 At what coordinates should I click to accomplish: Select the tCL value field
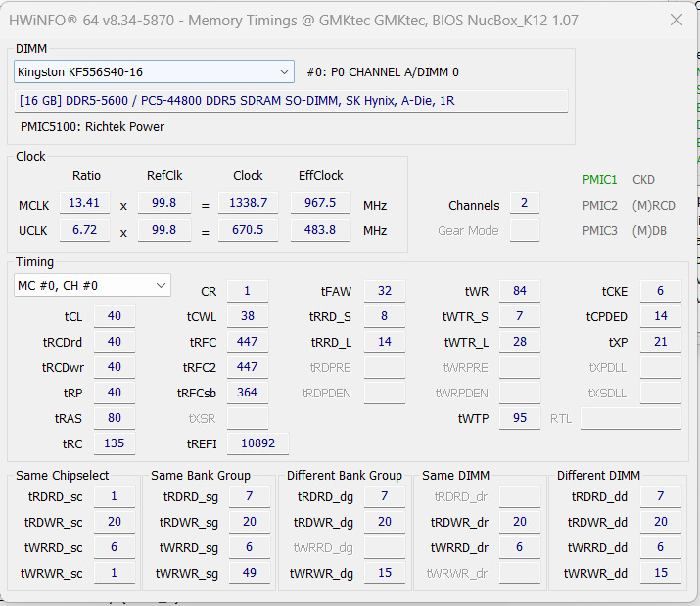(115, 316)
